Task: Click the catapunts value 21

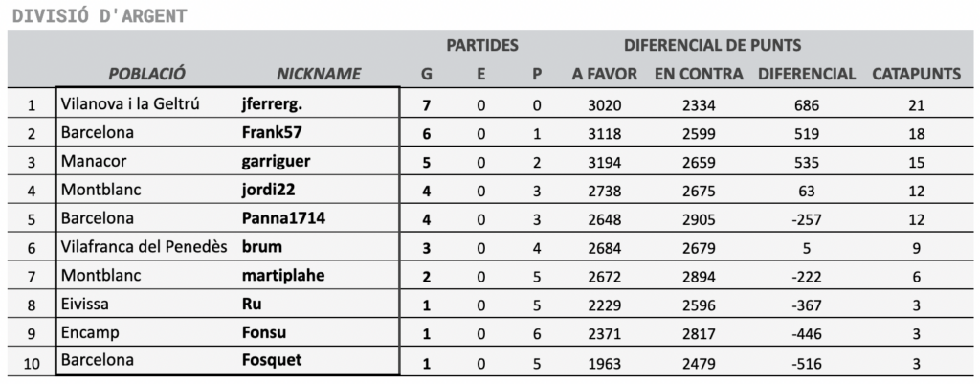Action: tap(916, 105)
